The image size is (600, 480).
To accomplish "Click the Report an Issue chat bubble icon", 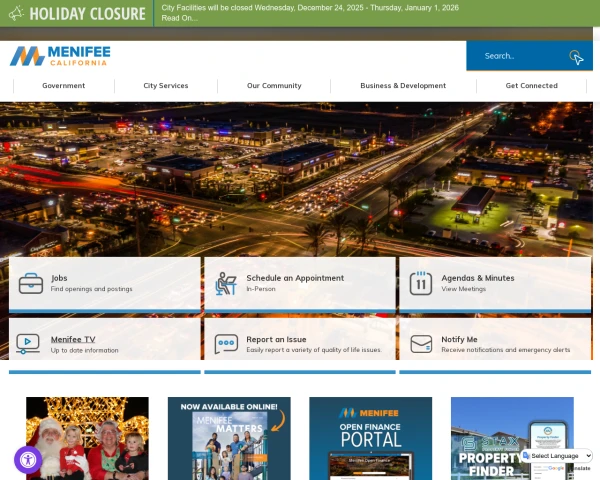I will click(226, 344).
